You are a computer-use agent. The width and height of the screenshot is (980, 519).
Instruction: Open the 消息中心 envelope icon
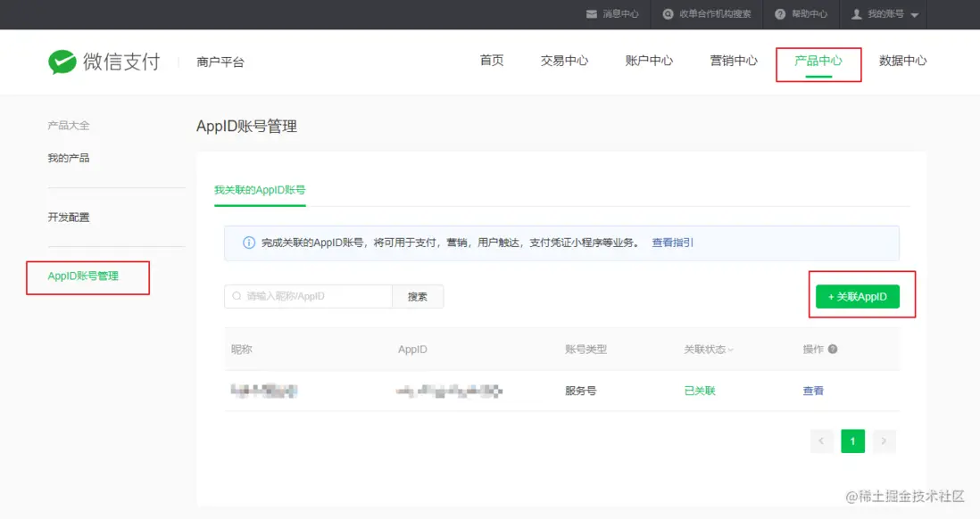(592, 13)
